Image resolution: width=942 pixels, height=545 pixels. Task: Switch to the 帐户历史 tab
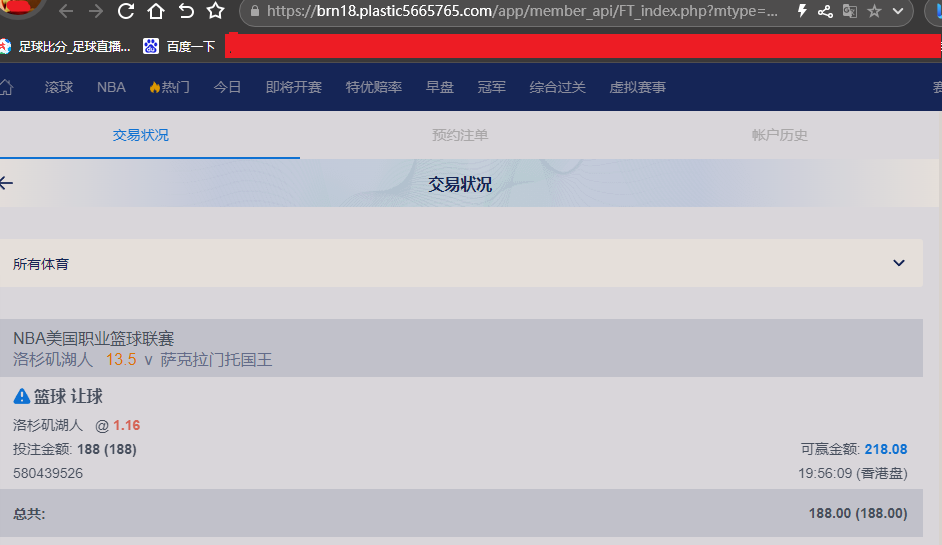(780, 135)
